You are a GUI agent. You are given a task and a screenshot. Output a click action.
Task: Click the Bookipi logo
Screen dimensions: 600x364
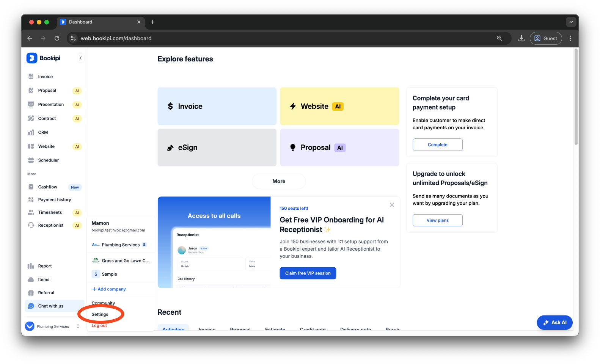point(44,58)
